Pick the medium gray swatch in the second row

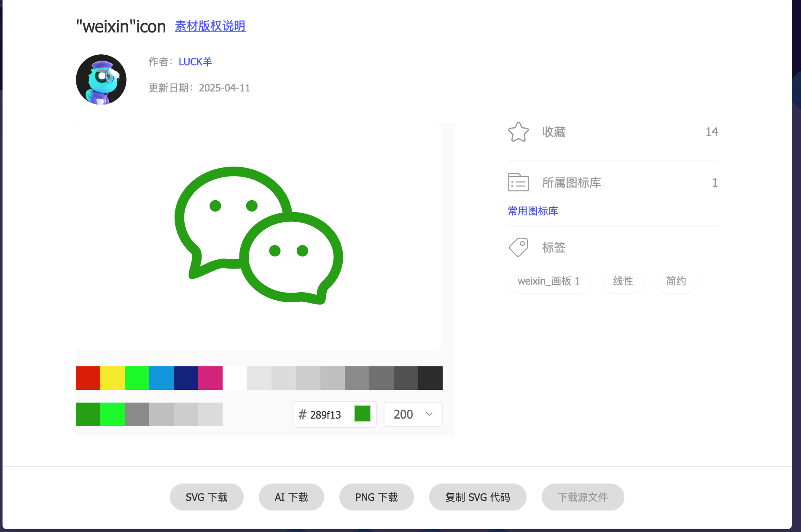137,414
